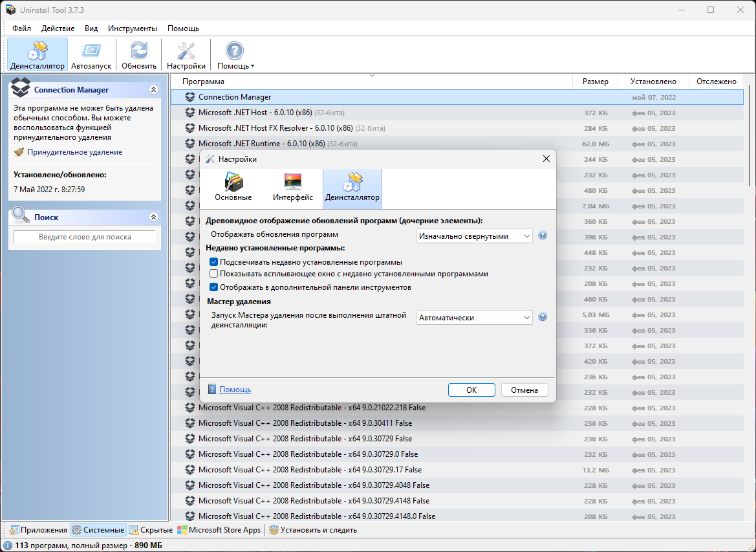756x552 pixels.
Task: Click the help book icon in dialog footer
Action: pos(212,390)
